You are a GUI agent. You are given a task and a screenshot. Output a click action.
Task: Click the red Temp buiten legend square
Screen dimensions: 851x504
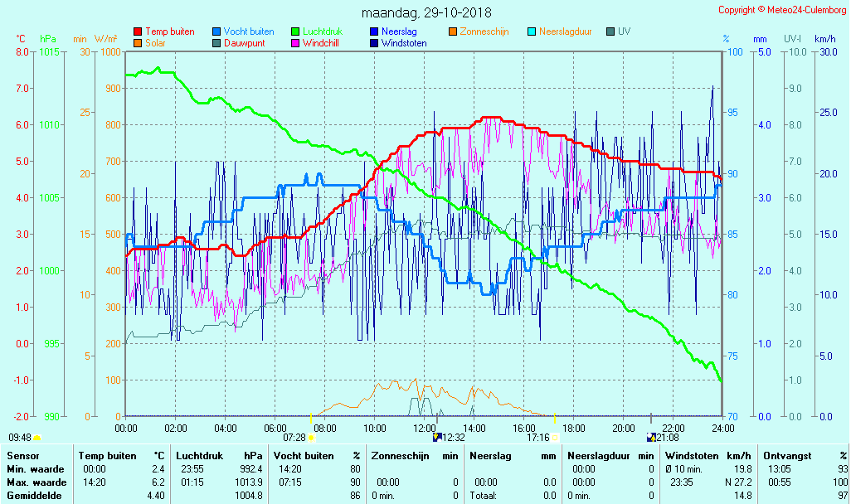click(x=138, y=31)
